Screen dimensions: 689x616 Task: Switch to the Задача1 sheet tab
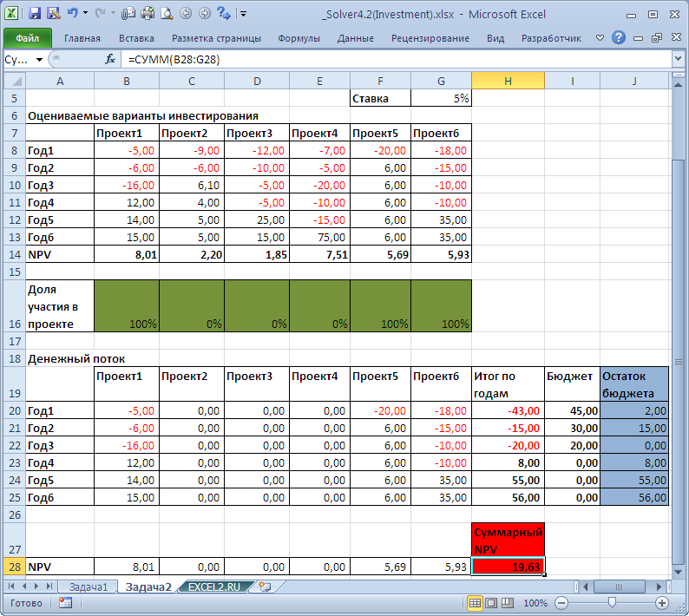(x=89, y=587)
